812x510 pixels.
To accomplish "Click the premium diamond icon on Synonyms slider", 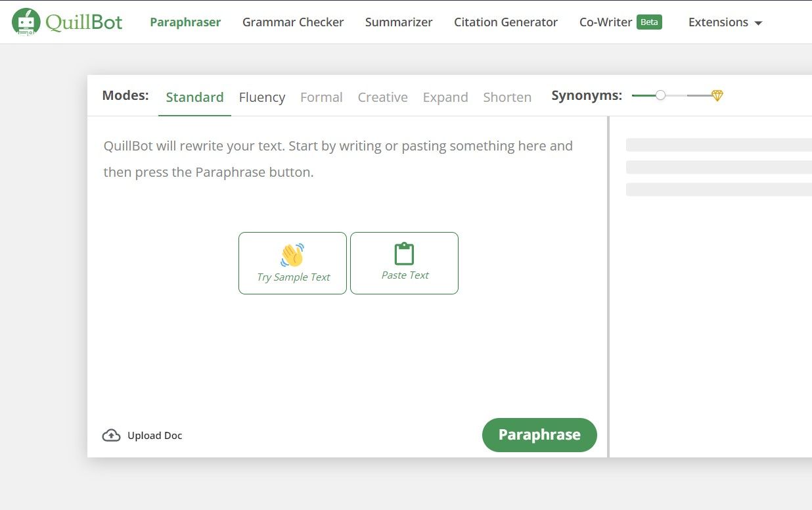I will tap(717, 96).
